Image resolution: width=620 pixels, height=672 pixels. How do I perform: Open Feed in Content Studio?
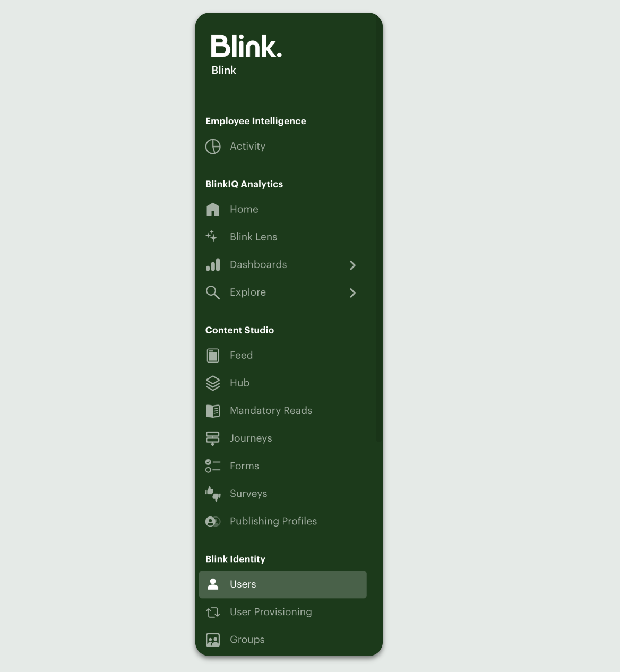[282, 355]
